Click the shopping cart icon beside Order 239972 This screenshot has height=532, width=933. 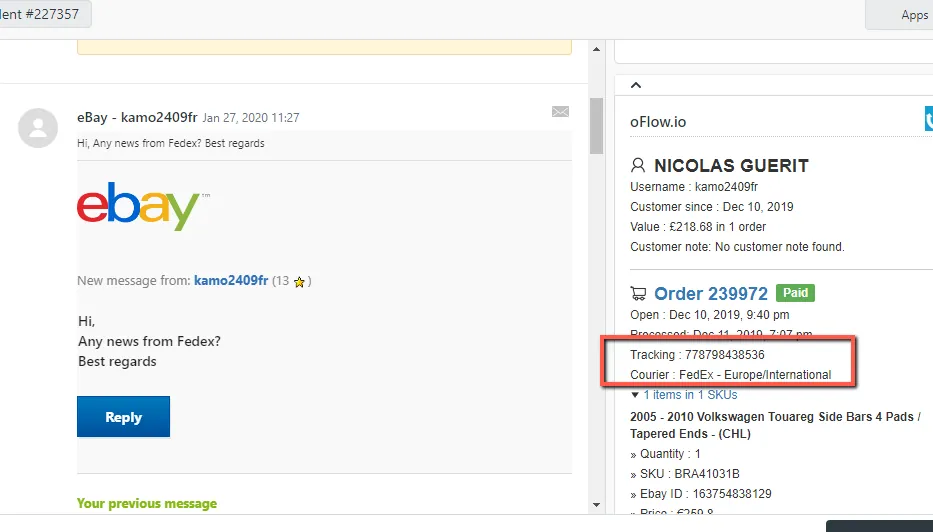coord(638,293)
